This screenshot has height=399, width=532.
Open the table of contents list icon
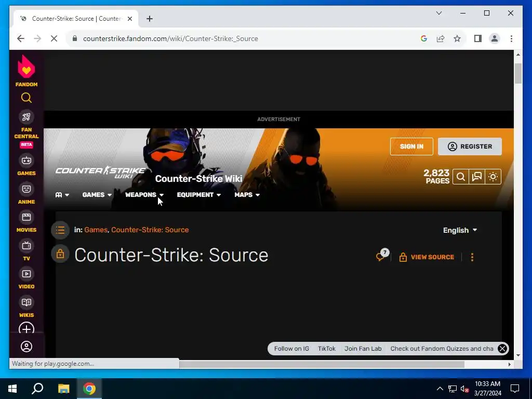pyautogui.click(x=60, y=230)
